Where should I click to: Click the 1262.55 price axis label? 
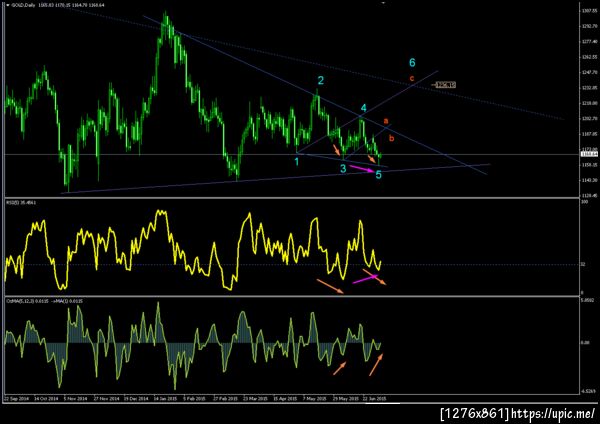(x=590, y=57)
